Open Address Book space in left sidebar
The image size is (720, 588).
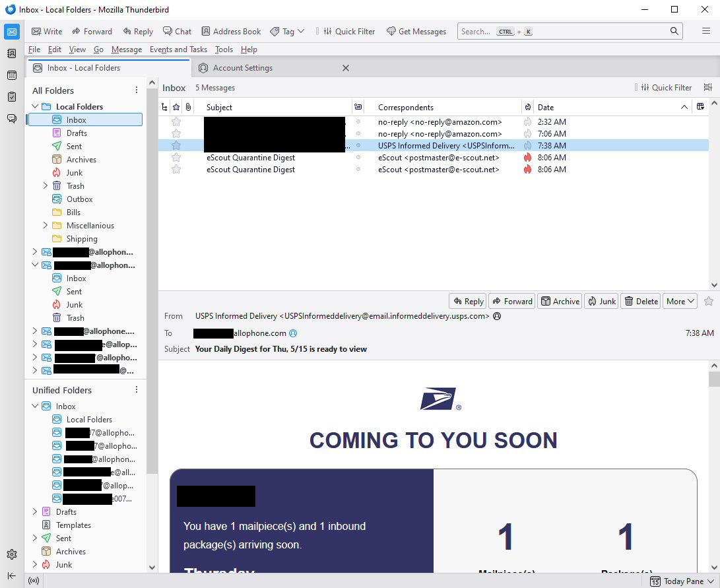click(12, 53)
